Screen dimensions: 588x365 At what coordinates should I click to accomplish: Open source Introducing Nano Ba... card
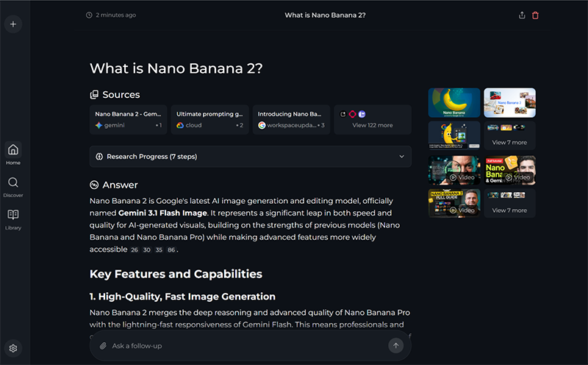coord(291,120)
